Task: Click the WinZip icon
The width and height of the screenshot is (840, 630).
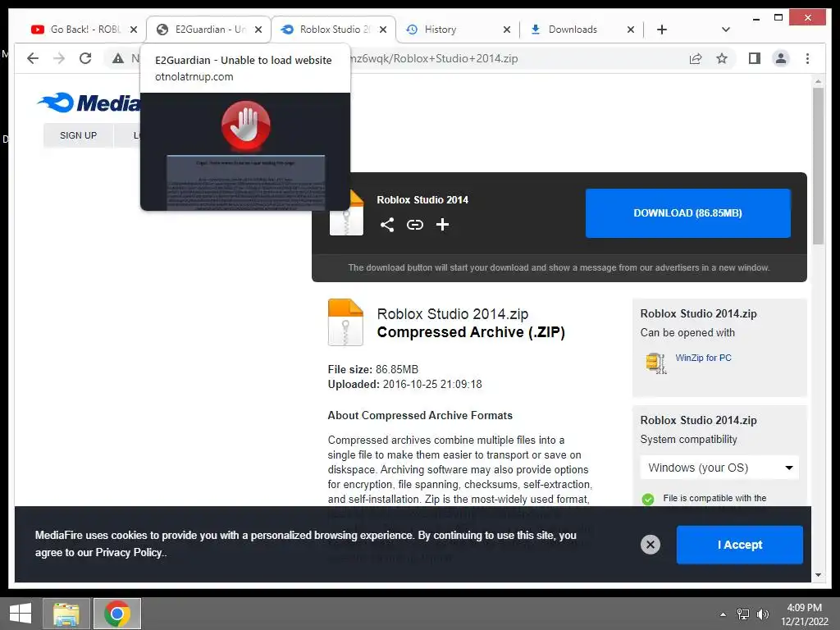Action: [655, 363]
